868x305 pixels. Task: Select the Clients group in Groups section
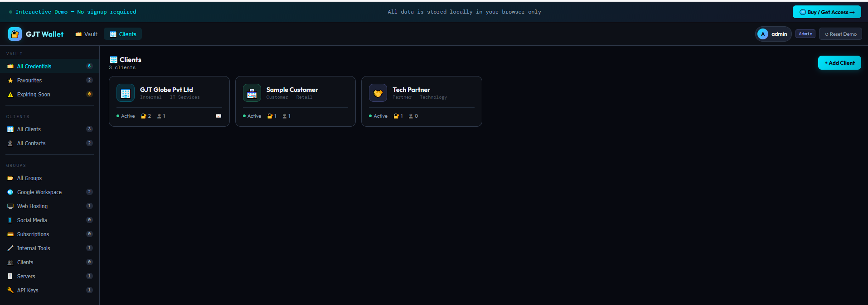pyautogui.click(x=49, y=262)
